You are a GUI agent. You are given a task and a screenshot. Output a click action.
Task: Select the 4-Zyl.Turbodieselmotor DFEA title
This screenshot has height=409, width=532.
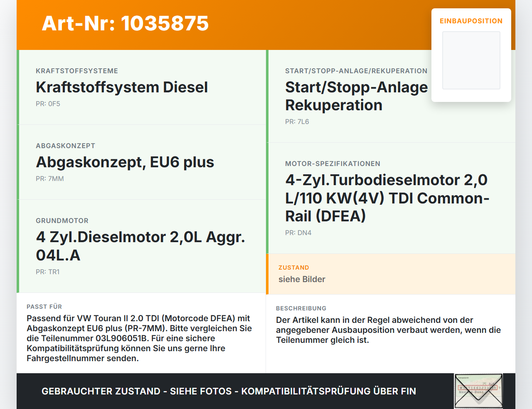point(387,198)
